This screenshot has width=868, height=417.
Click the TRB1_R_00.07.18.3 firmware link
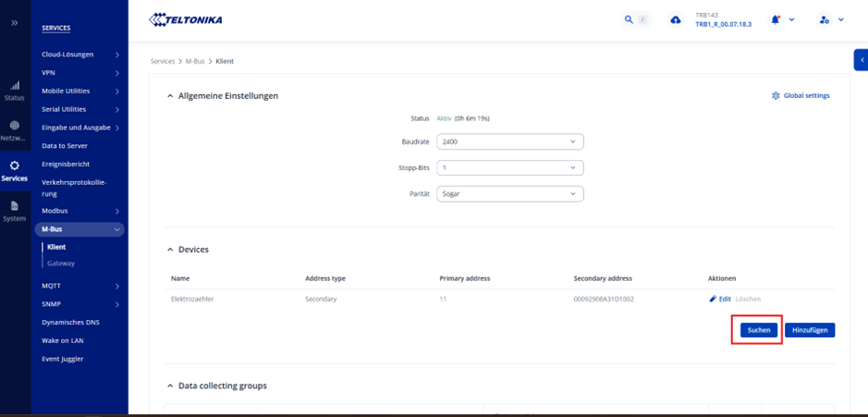[724, 24]
